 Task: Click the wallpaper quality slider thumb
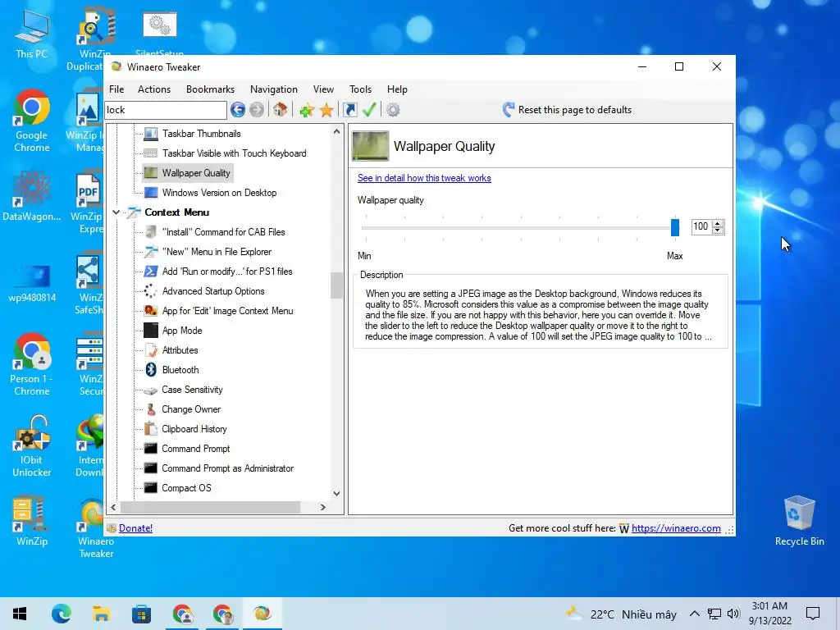(675, 227)
